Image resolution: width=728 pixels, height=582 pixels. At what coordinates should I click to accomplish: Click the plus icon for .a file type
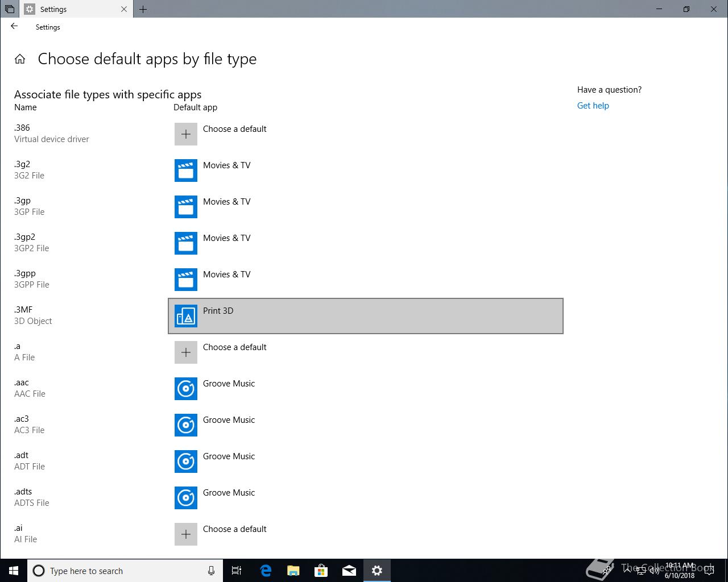[x=185, y=352]
